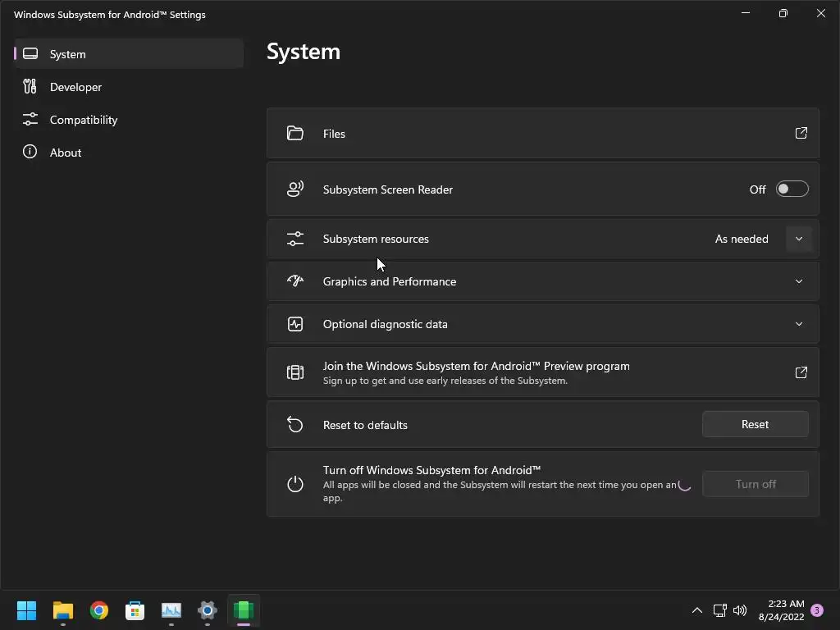Viewport: 840px width, 630px height.
Task: Go to the About page
Action: click(x=129, y=152)
